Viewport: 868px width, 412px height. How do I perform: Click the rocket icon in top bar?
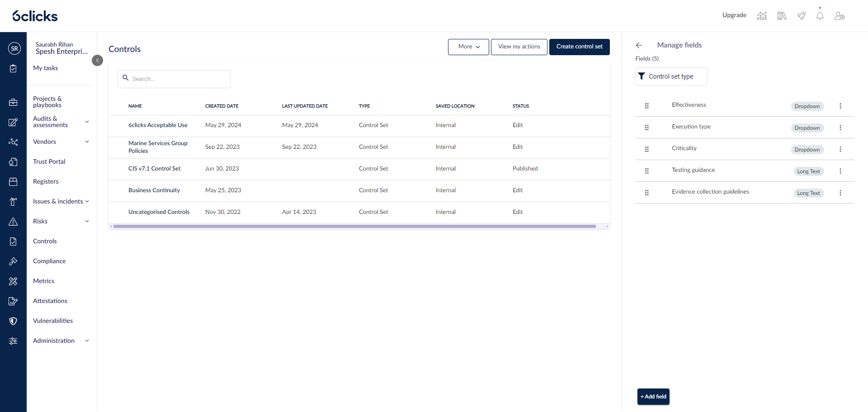(801, 16)
